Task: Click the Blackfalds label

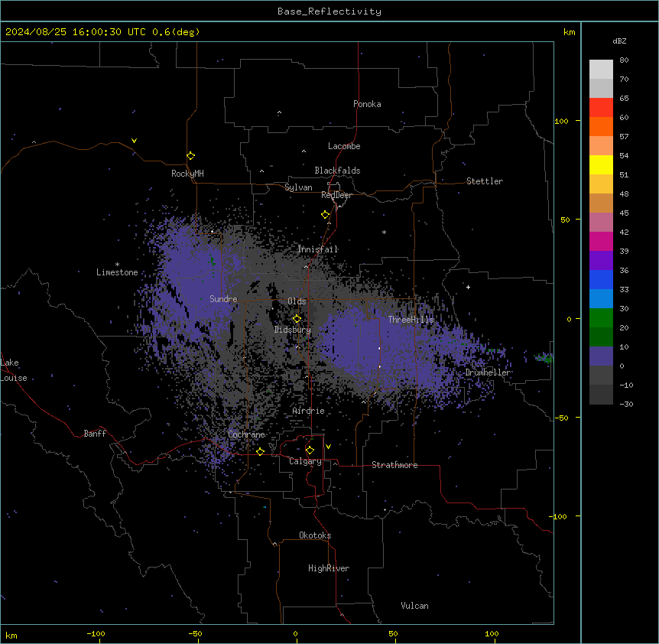Action: tap(337, 171)
